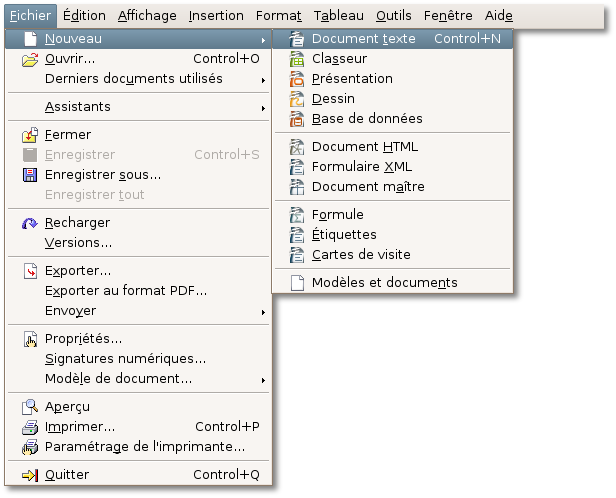Viewport: 616px width, 498px height.
Task: Click the Classeur spreadsheet icon
Action: coord(297,59)
